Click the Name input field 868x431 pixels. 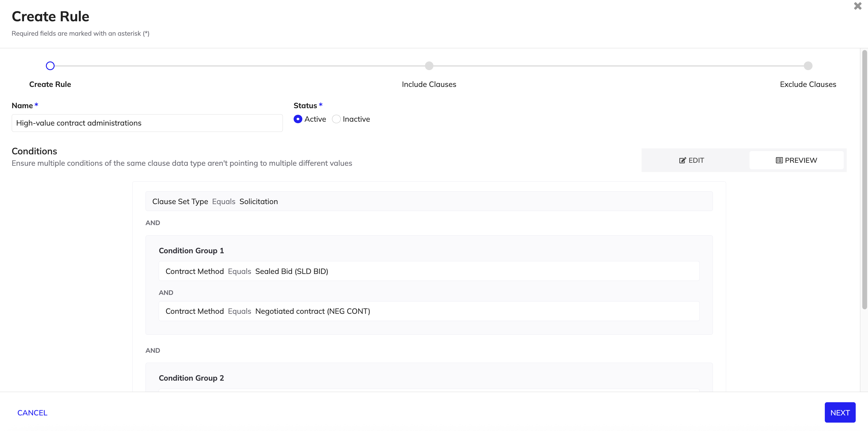coord(147,123)
